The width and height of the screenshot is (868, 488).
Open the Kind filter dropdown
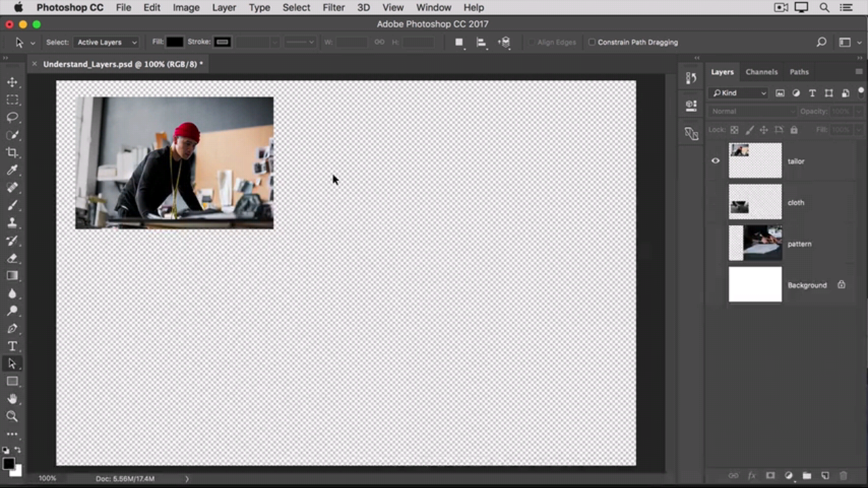[739, 93]
